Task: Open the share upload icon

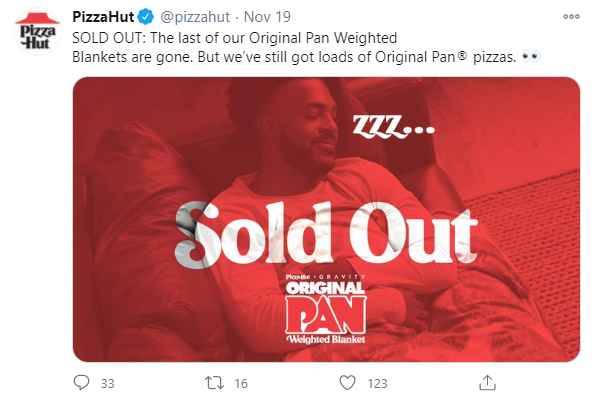Action: (487, 383)
